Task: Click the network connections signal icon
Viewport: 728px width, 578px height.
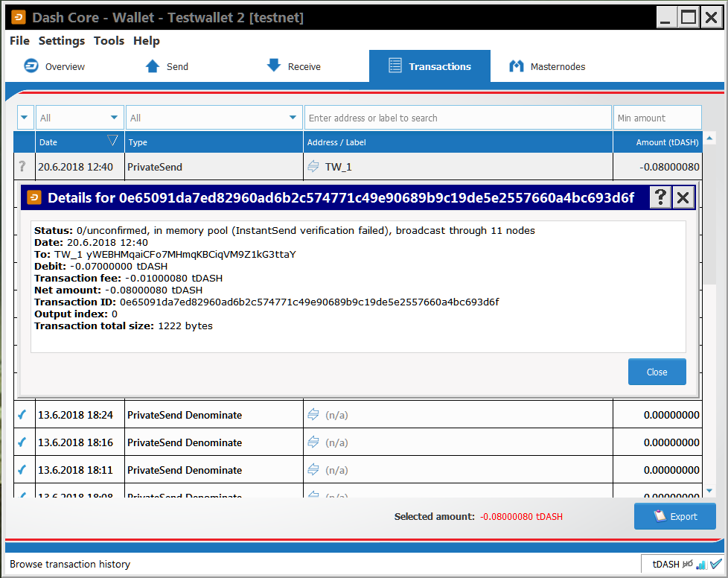Action: pyautogui.click(x=701, y=565)
